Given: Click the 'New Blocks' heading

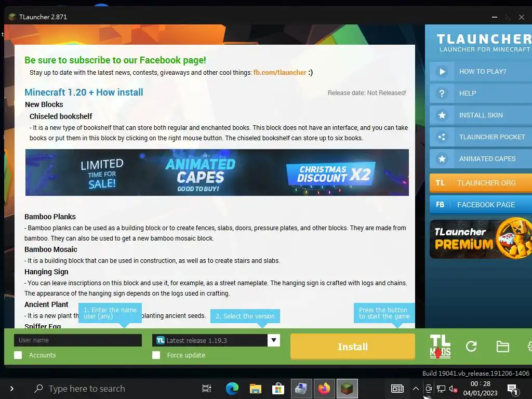Looking at the screenshot, I should [x=44, y=104].
